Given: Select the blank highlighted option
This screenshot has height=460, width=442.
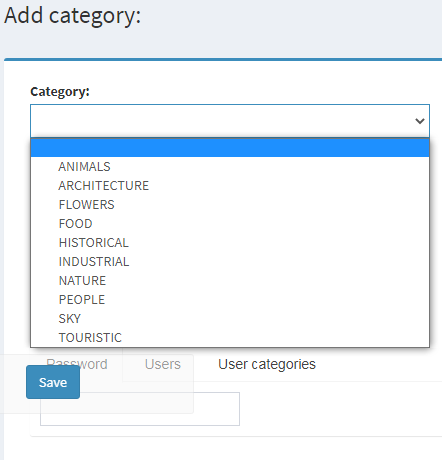Looking at the screenshot, I should coord(230,148).
